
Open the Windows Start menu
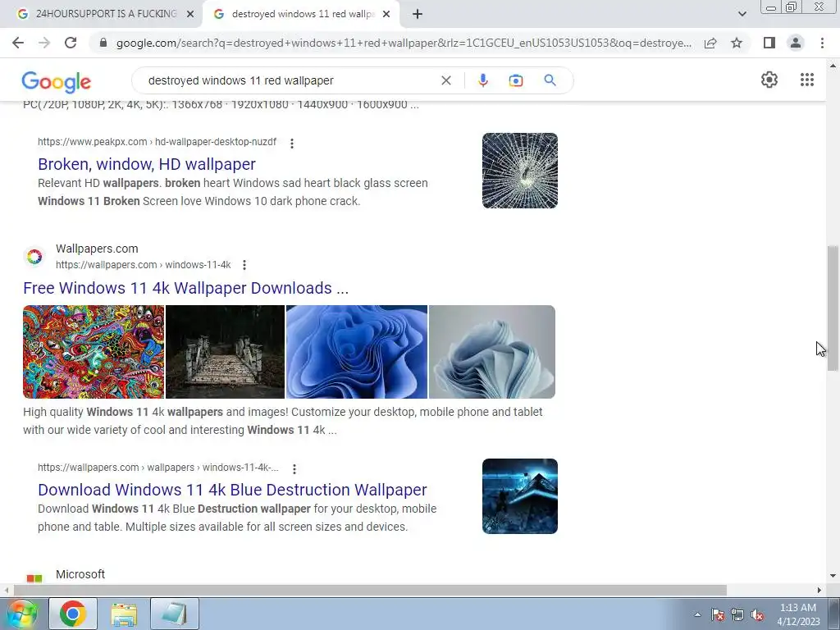(x=22, y=614)
